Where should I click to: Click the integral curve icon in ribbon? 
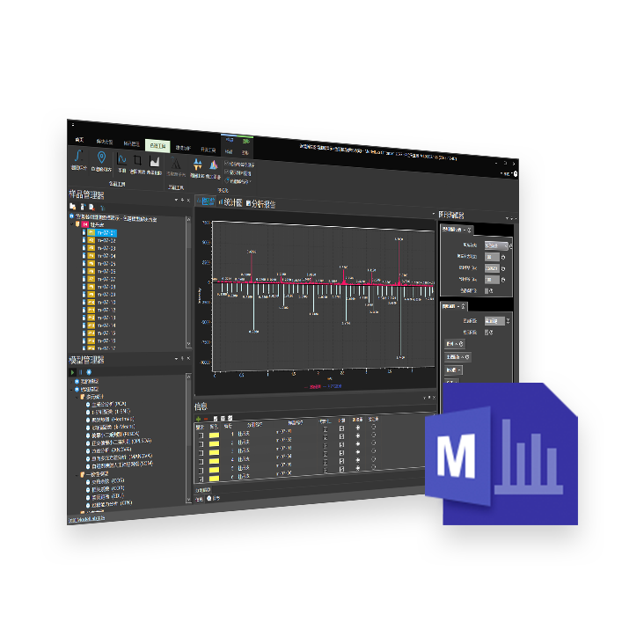click(78, 156)
